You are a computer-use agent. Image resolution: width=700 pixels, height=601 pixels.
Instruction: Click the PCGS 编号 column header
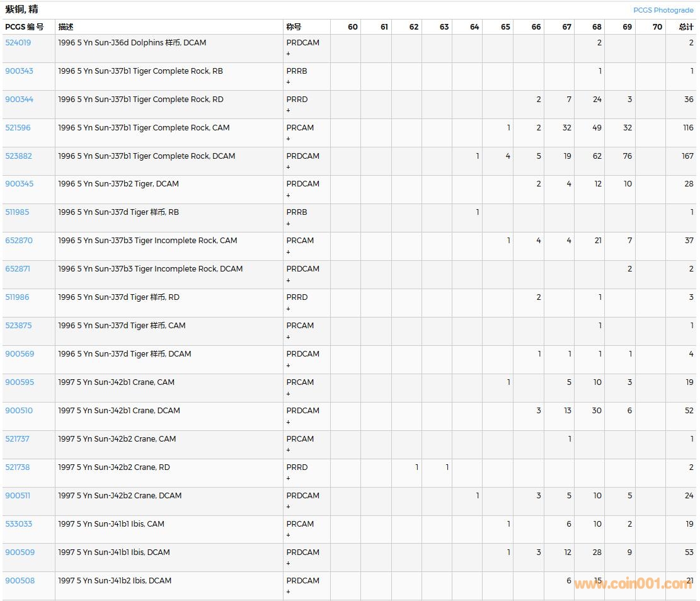(x=25, y=27)
